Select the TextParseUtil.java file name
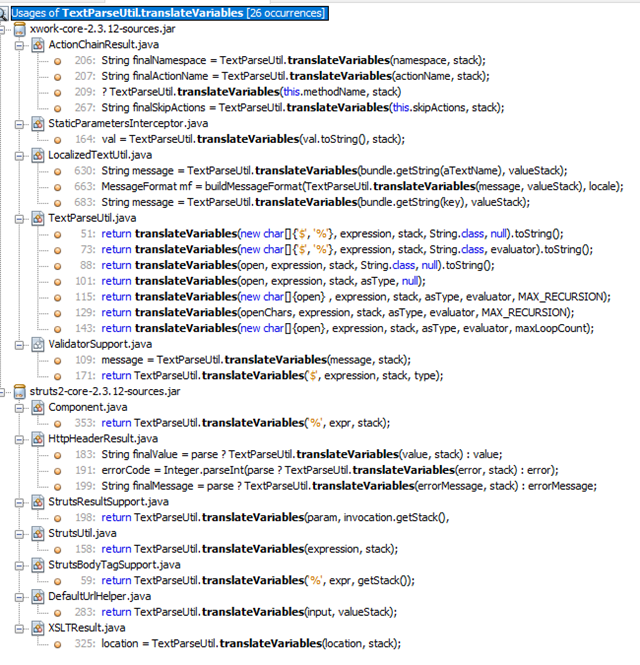Screen dimensions: 640x665 92,218
